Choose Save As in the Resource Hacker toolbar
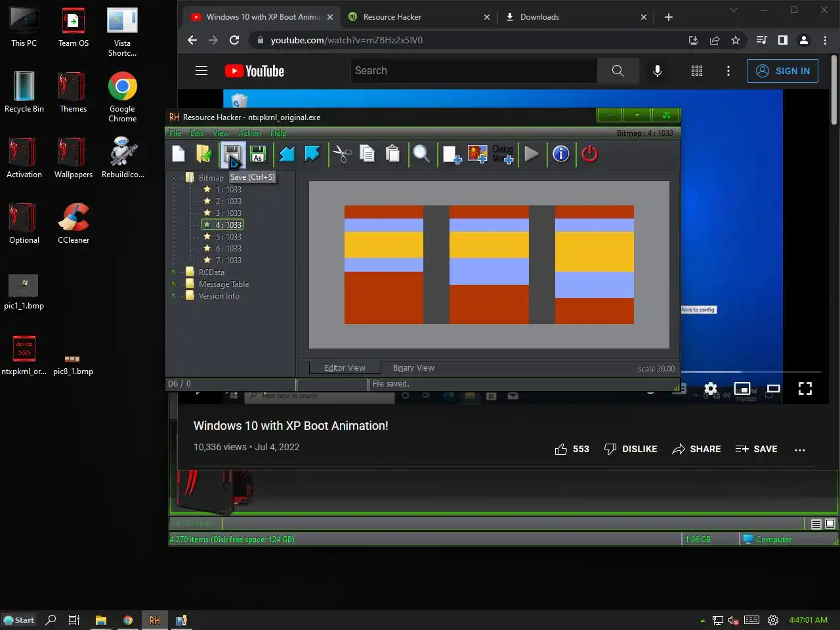This screenshot has width=840, height=630. point(258,154)
